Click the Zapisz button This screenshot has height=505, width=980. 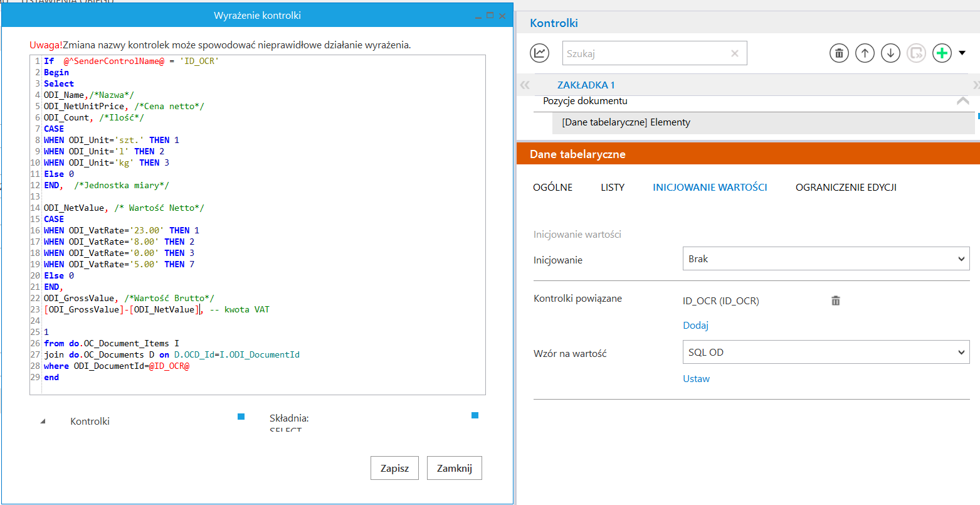pos(394,468)
